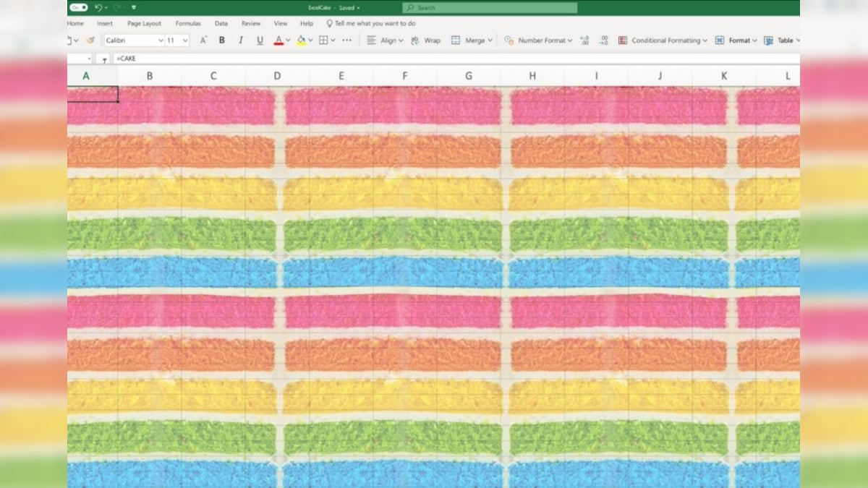Apply the font color to selection
Image resolution: width=868 pixels, height=488 pixels.
click(x=278, y=40)
